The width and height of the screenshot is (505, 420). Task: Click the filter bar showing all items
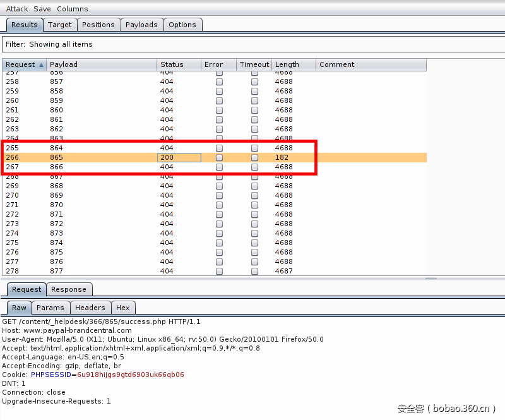tap(252, 44)
